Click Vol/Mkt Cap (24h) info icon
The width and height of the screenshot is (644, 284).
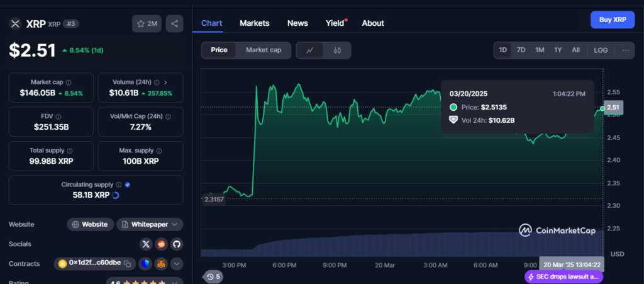(x=168, y=116)
